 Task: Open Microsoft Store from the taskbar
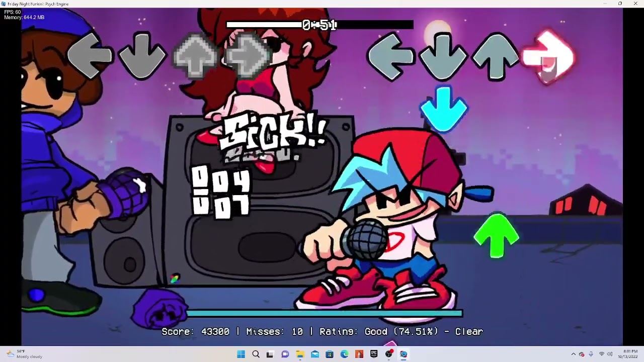(x=330, y=354)
